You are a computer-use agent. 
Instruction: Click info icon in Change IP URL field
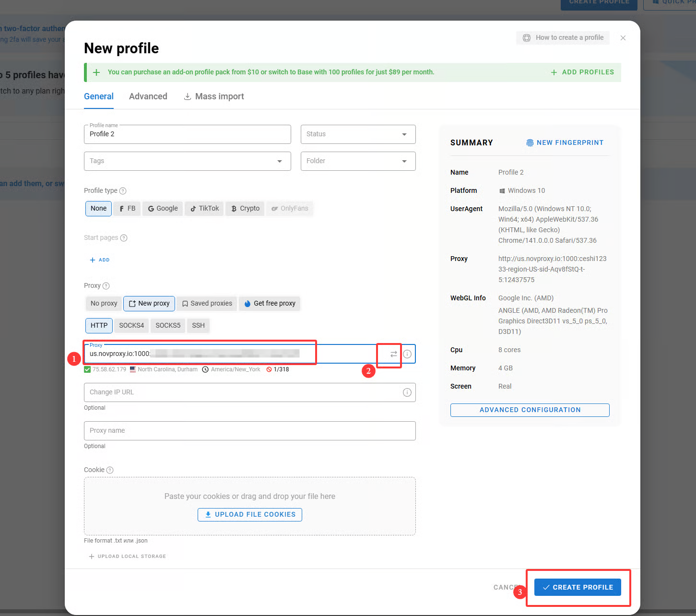[407, 392]
